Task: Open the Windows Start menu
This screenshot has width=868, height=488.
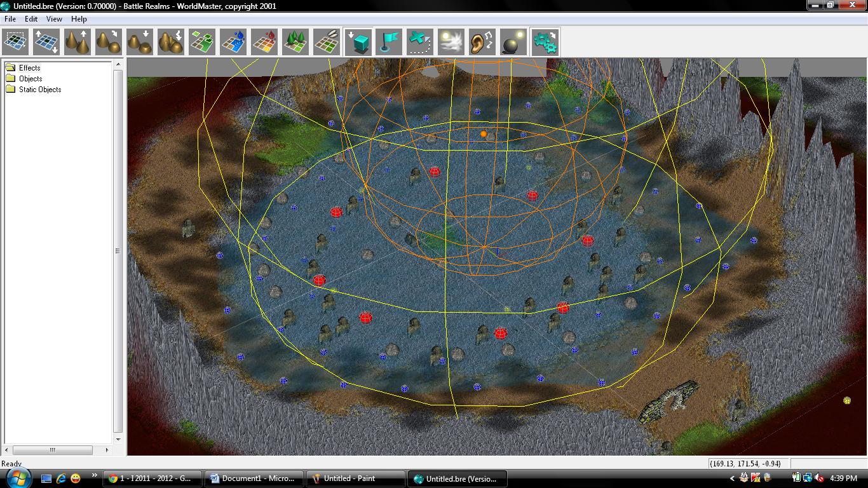Action: (18, 478)
